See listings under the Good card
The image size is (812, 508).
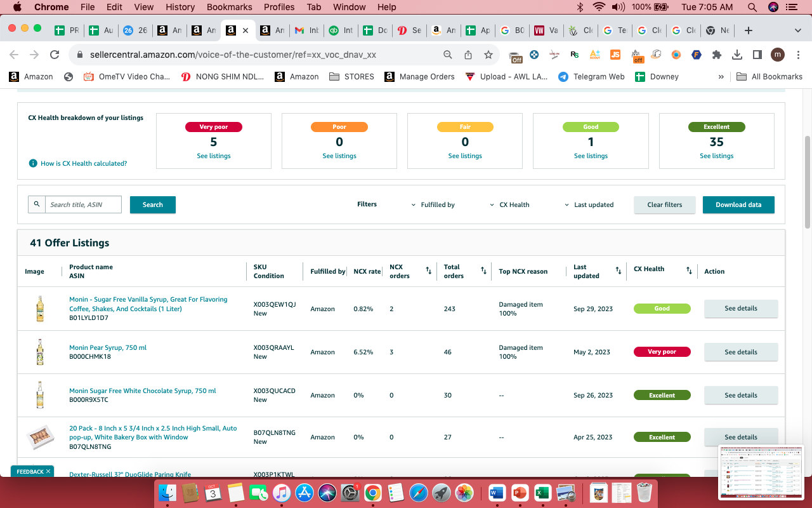591,156
